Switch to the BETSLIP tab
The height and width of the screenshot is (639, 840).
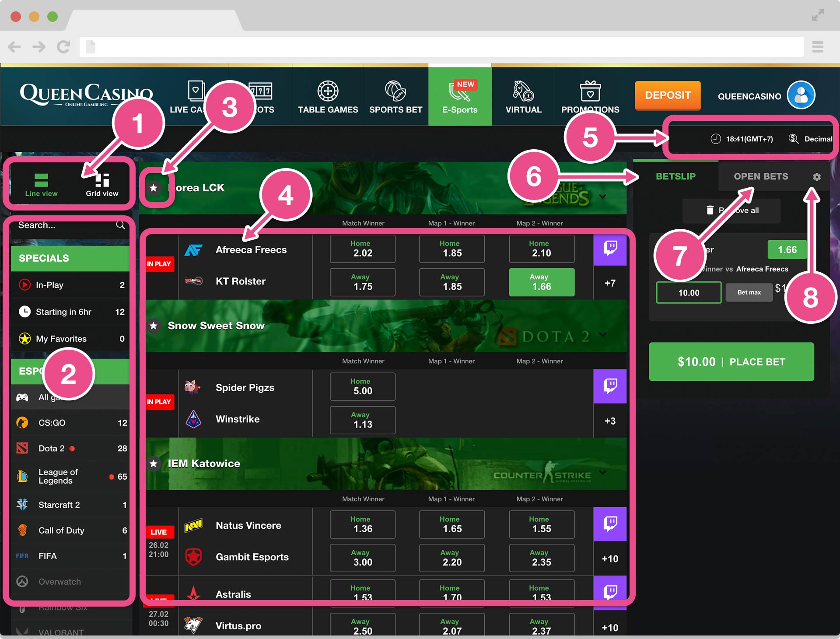tap(675, 176)
